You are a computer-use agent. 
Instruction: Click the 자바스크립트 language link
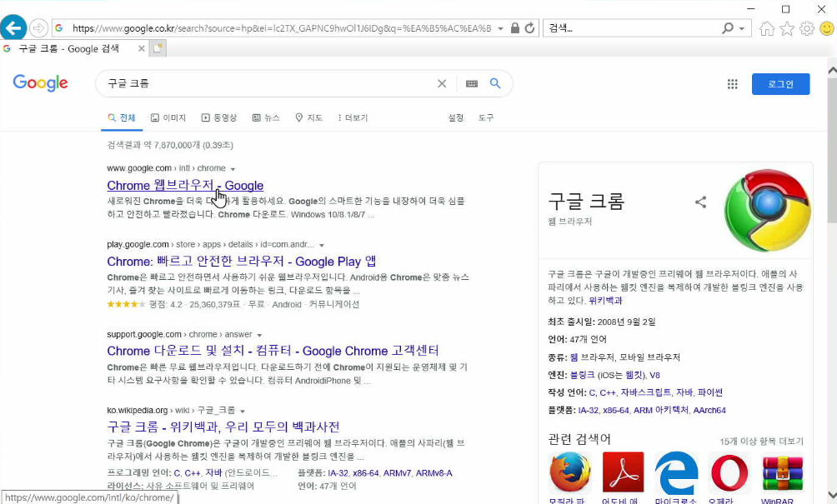[645, 392]
